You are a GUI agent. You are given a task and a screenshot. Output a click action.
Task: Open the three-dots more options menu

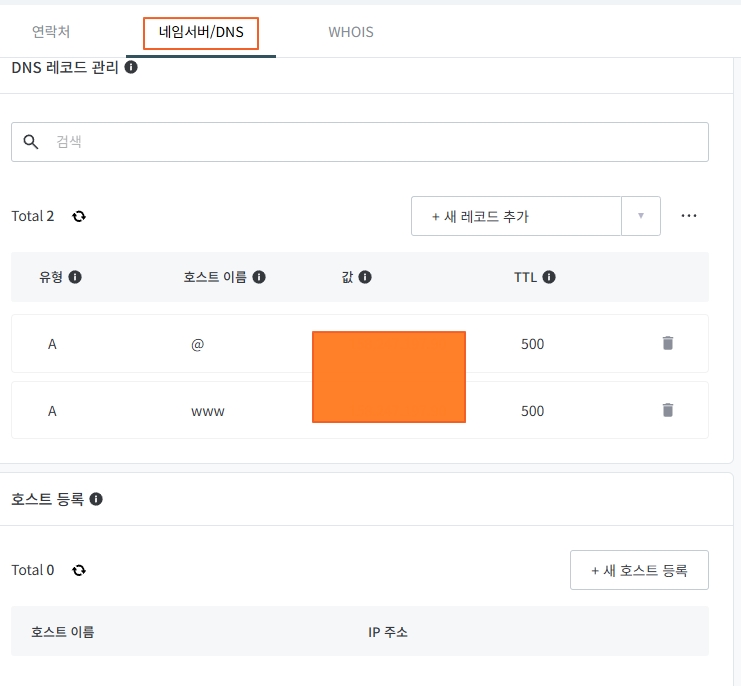(689, 216)
